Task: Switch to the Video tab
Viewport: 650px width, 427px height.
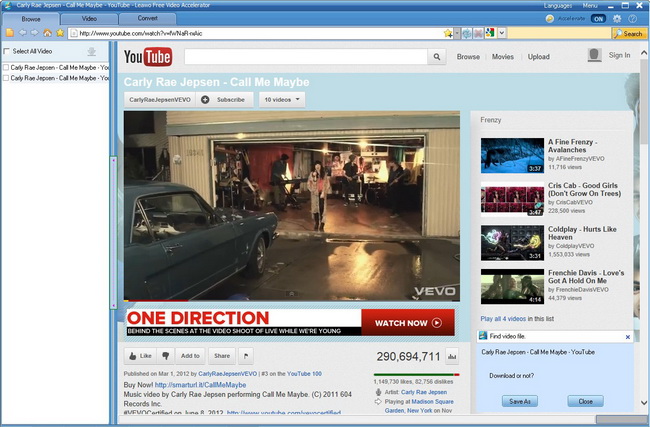Action: (89, 19)
